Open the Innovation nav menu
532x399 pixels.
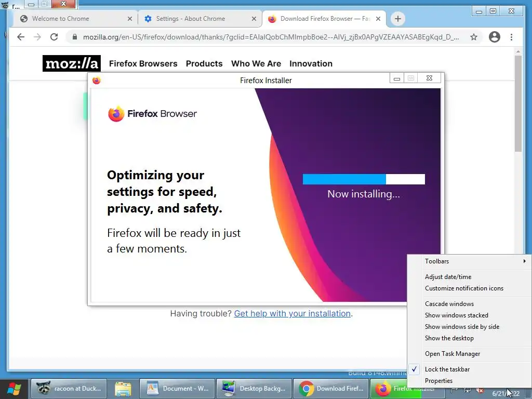pyautogui.click(x=311, y=63)
